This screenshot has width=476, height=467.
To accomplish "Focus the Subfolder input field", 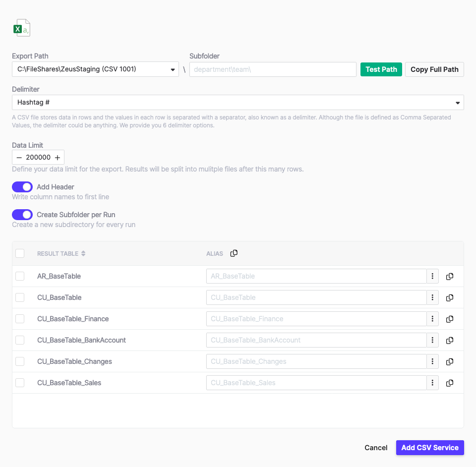I will click(273, 69).
